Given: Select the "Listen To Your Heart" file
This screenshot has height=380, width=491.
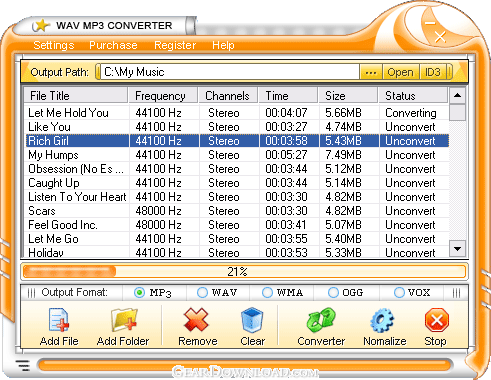Looking at the screenshot, I should coord(237,197).
